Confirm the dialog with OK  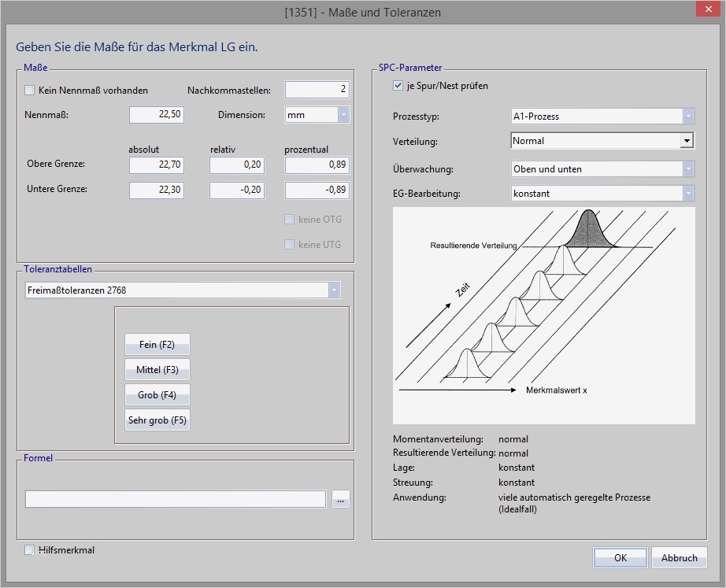pos(620,558)
